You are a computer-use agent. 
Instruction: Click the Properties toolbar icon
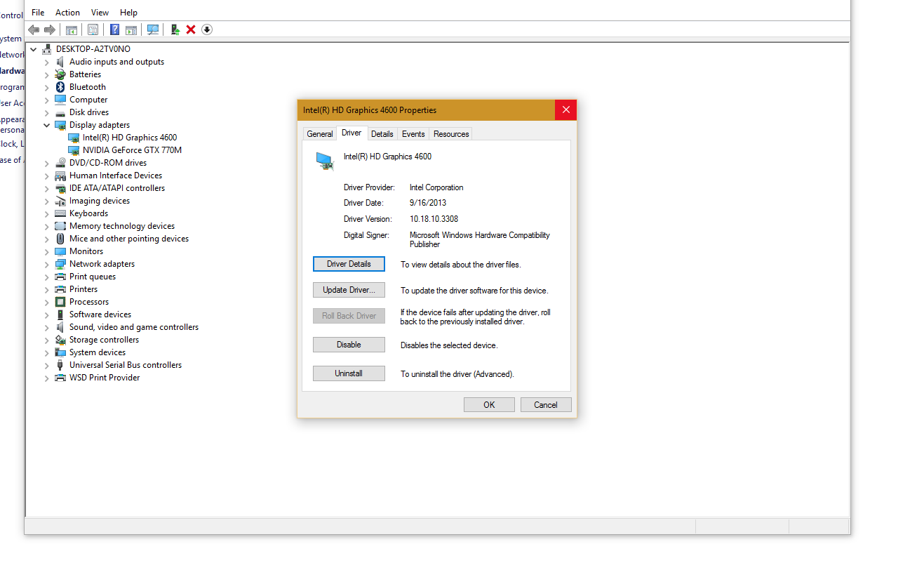coord(93,29)
